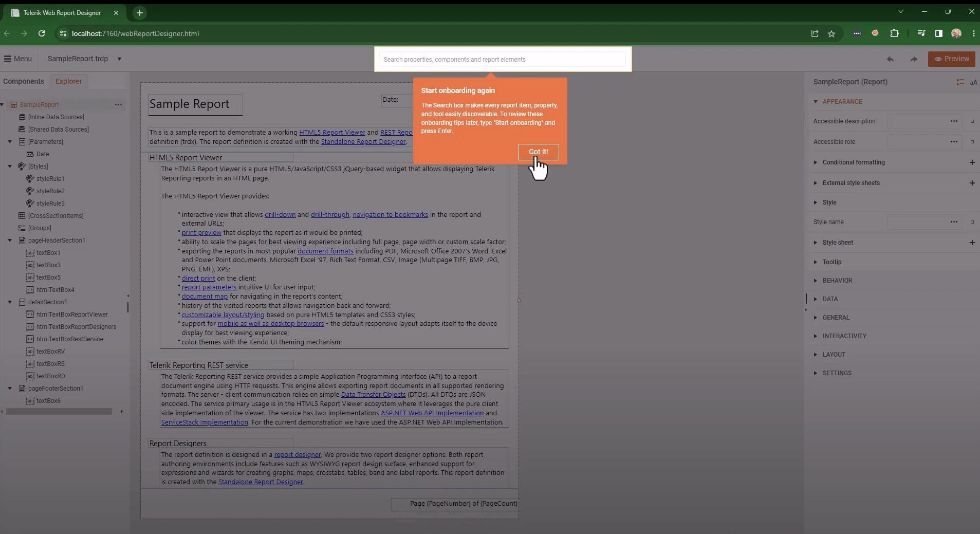980x534 pixels.
Task: Click the search properties input field
Action: (503, 60)
